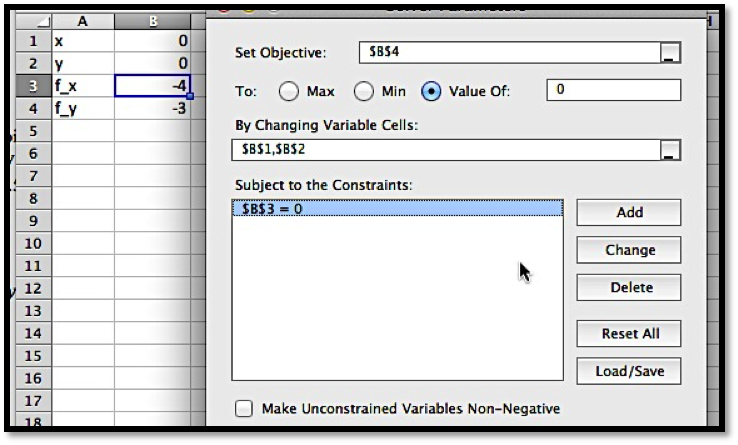
Task: Select cell B4 containing -3
Action: [151, 108]
